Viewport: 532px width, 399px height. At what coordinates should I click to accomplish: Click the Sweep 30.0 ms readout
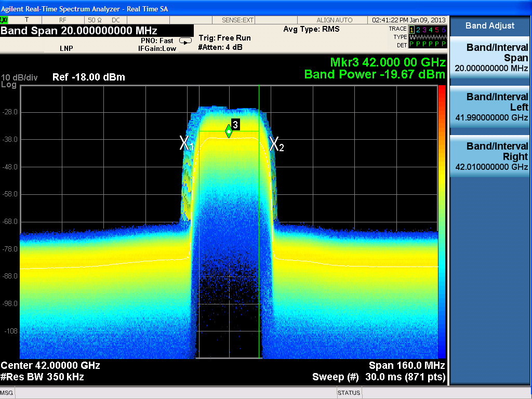pyautogui.click(x=378, y=377)
